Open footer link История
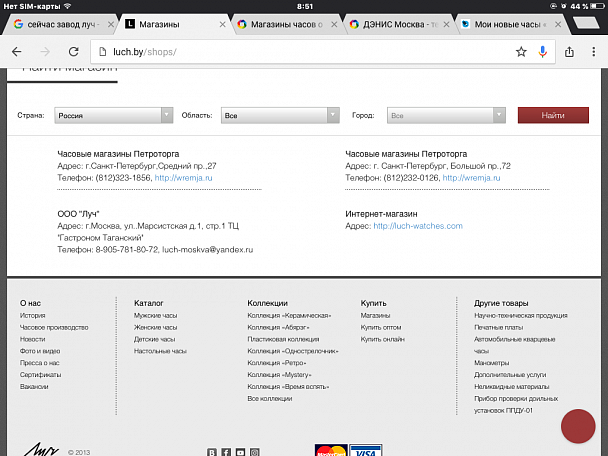 tap(33, 315)
